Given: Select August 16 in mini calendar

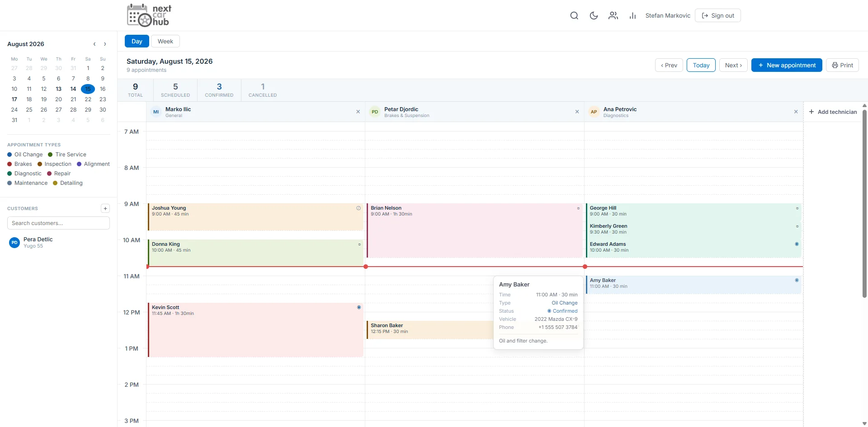Looking at the screenshot, I should coord(103,89).
